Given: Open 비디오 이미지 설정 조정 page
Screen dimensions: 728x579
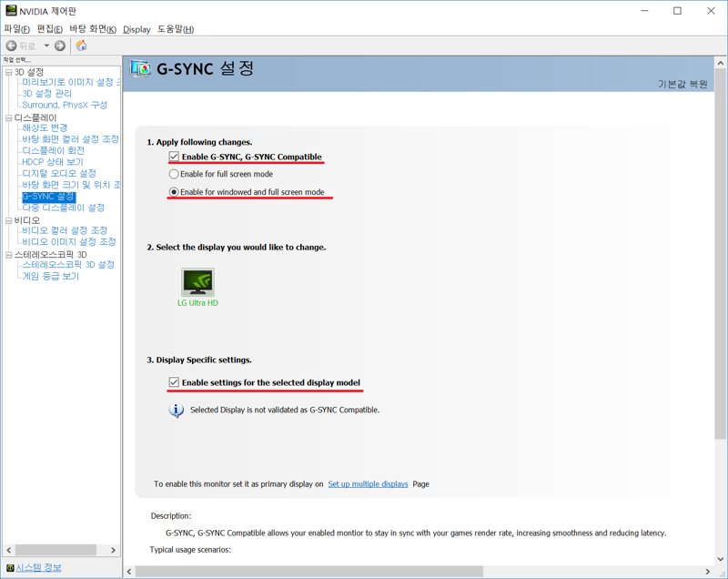Looking at the screenshot, I should point(69,242).
